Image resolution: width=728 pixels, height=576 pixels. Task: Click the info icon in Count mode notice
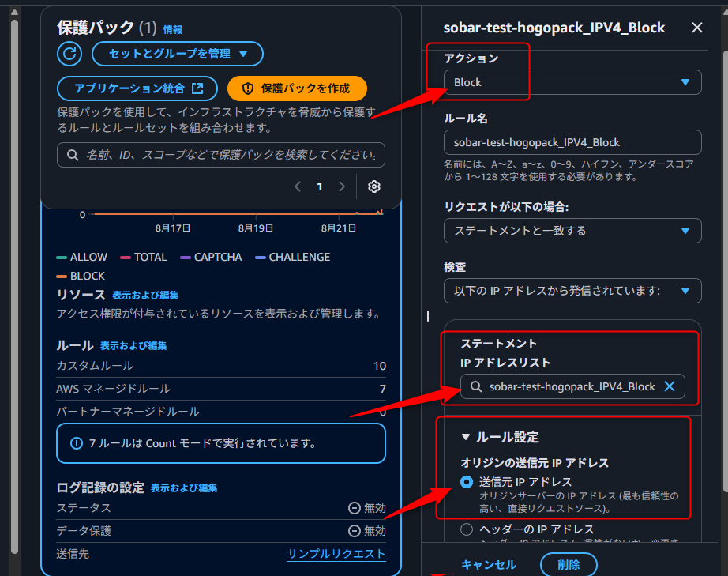[77, 443]
